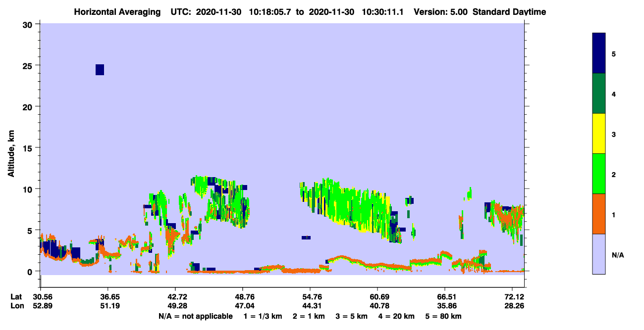The height and width of the screenshot is (330, 644).
Task: Click 'N/A = not applicable' legend text
Action: pyautogui.click(x=195, y=316)
